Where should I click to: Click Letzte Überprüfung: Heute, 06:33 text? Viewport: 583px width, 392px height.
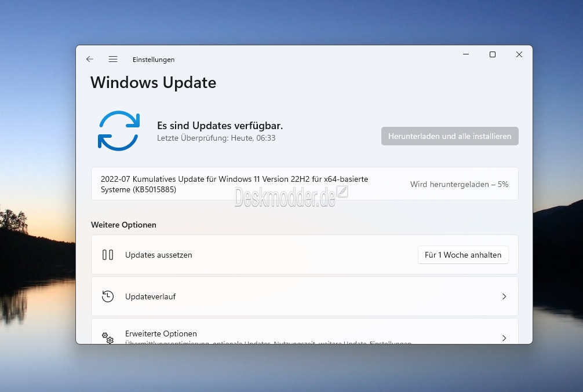tap(216, 138)
